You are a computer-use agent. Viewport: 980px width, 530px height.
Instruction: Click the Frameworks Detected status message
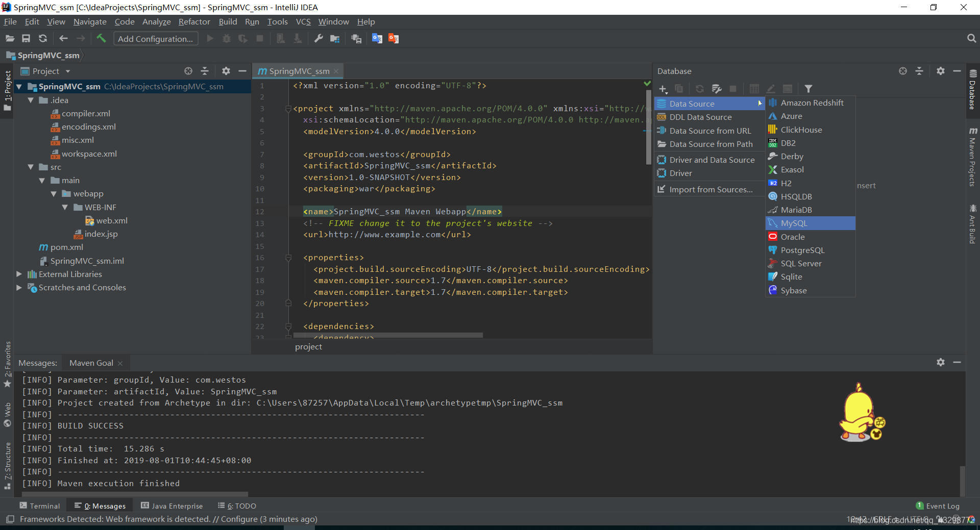click(168, 519)
